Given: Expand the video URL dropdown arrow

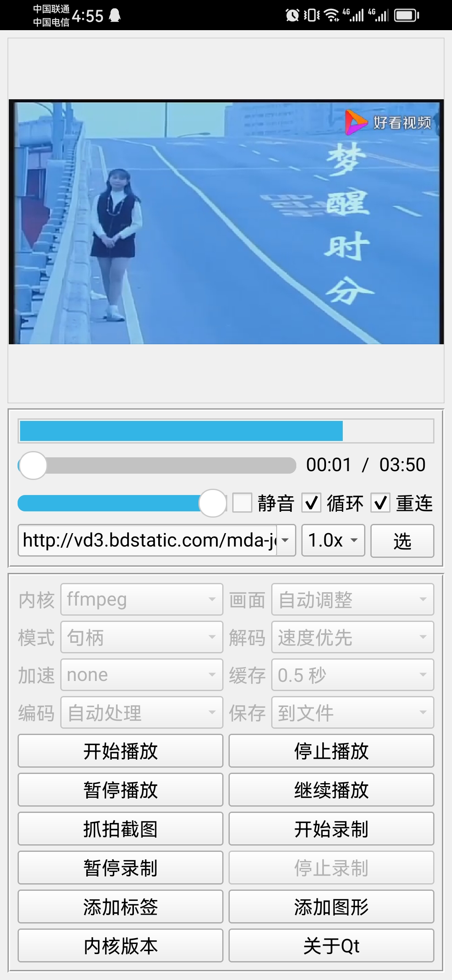Looking at the screenshot, I should (285, 540).
